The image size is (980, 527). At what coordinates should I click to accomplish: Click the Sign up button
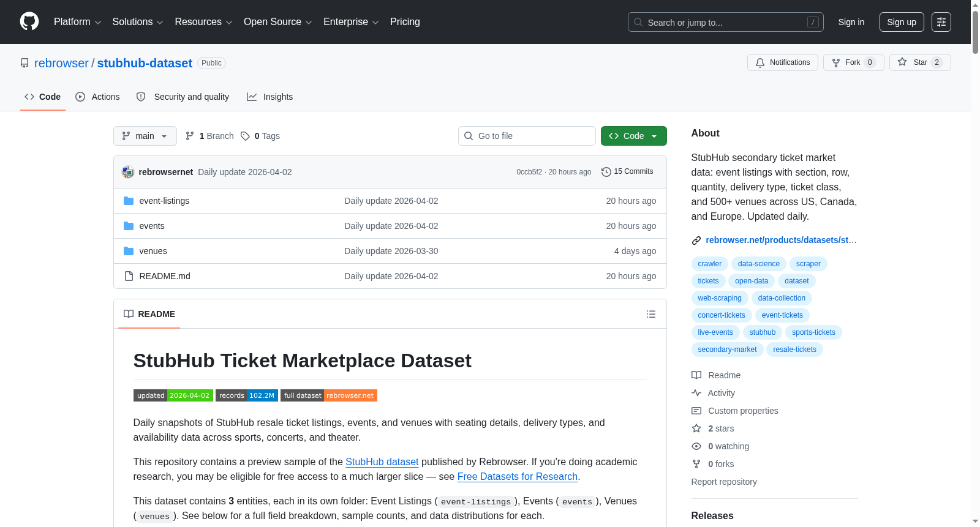[x=902, y=22]
